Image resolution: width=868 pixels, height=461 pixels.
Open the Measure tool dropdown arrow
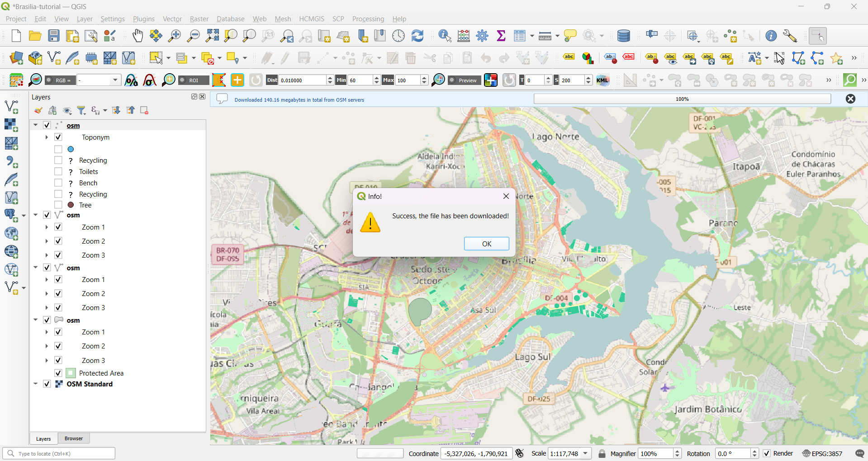(x=557, y=36)
